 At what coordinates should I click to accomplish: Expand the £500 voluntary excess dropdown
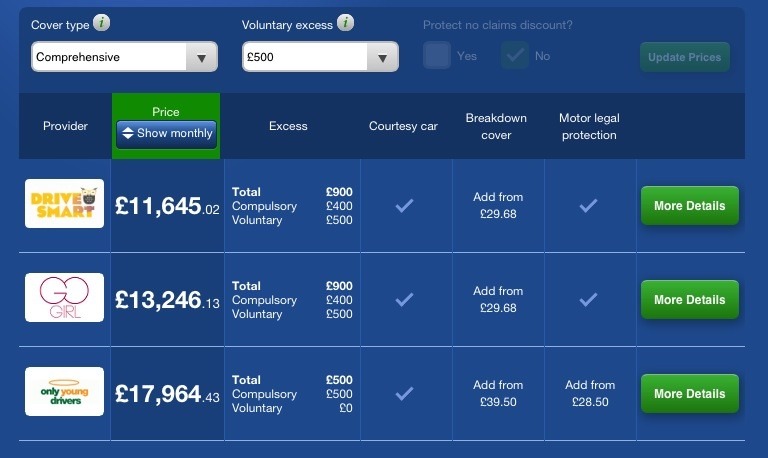pos(320,58)
